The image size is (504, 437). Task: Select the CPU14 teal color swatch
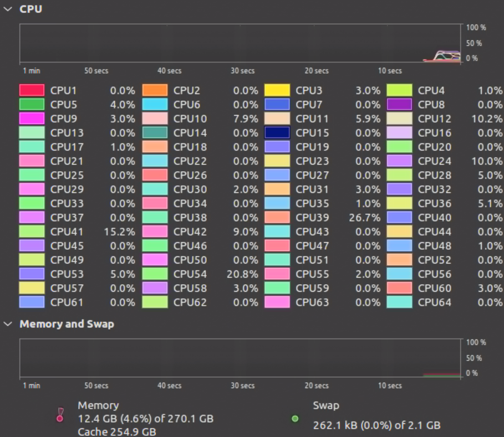pos(155,132)
